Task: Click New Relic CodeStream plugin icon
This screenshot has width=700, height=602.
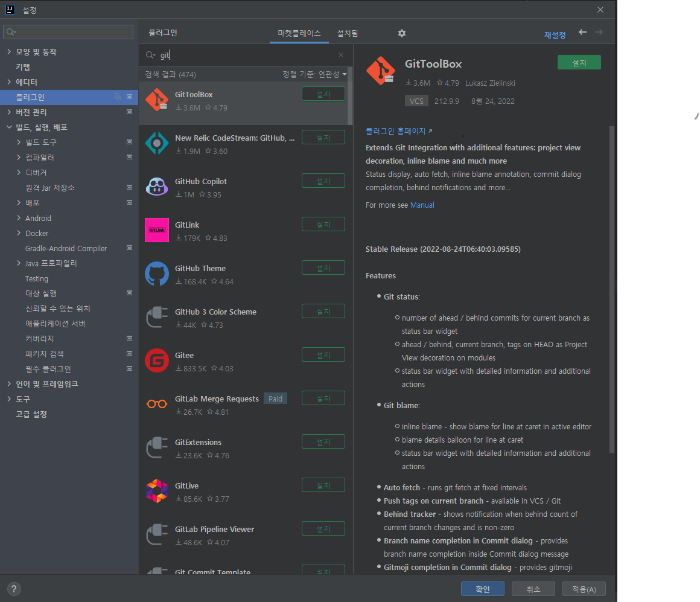Action: coord(157,143)
